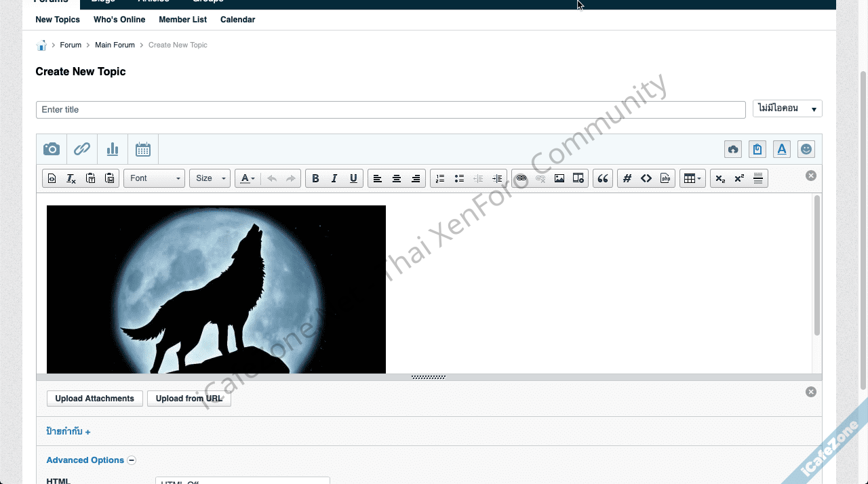Toggle bold formatting
This screenshot has width=868, height=484.
[x=315, y=178]
